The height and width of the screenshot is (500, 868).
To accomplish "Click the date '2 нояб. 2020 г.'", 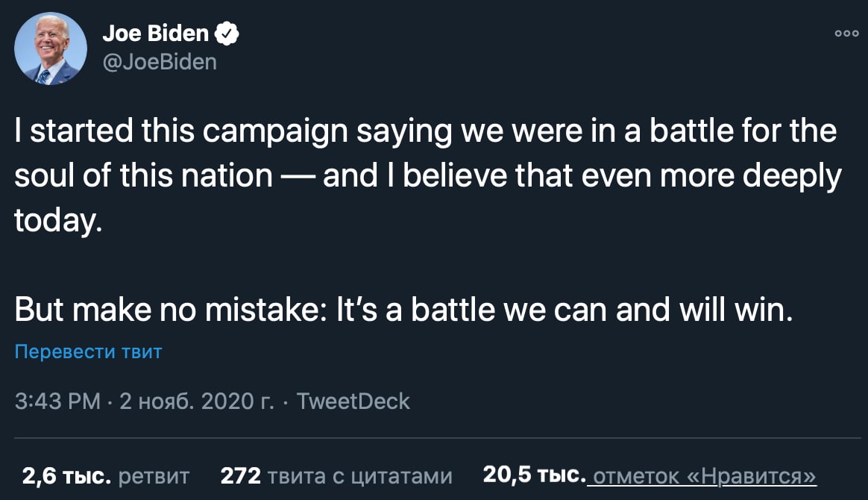I will pos(197,401).
